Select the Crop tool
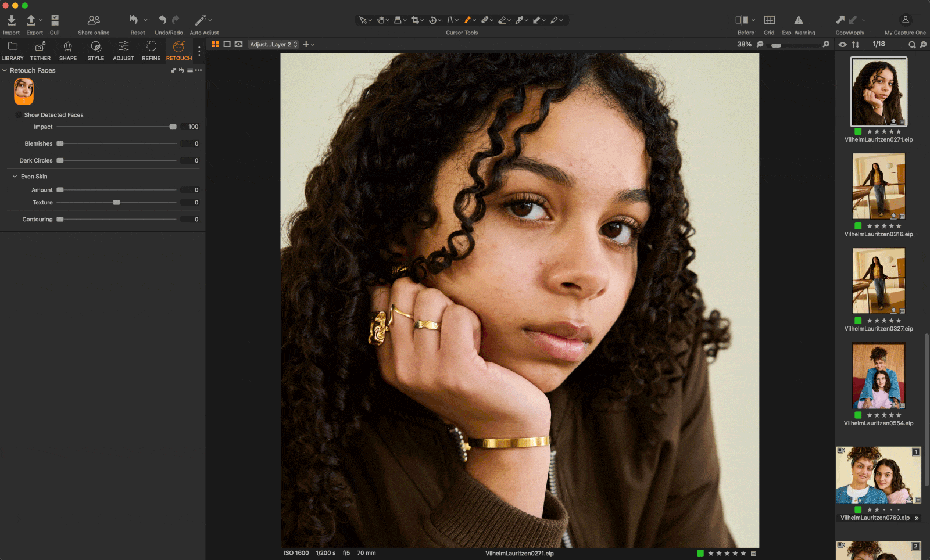This screenshot has height=560, width=930. [x=416, y=20]
